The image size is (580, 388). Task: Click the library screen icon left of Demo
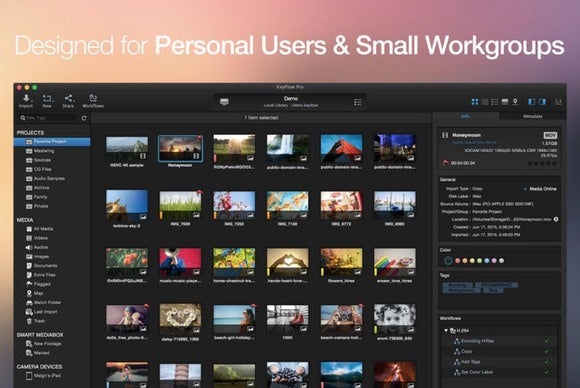pyautogui.click(x=224, y=102)
